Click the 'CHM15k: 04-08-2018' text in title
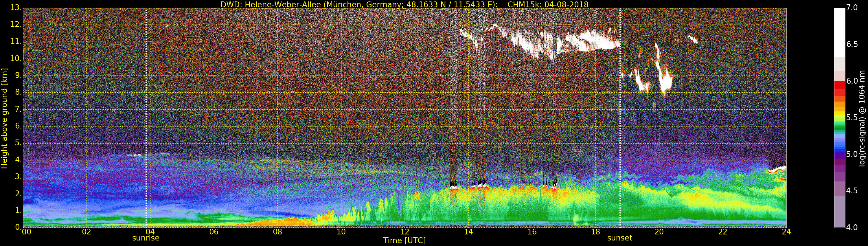 [x=548, y=4]
